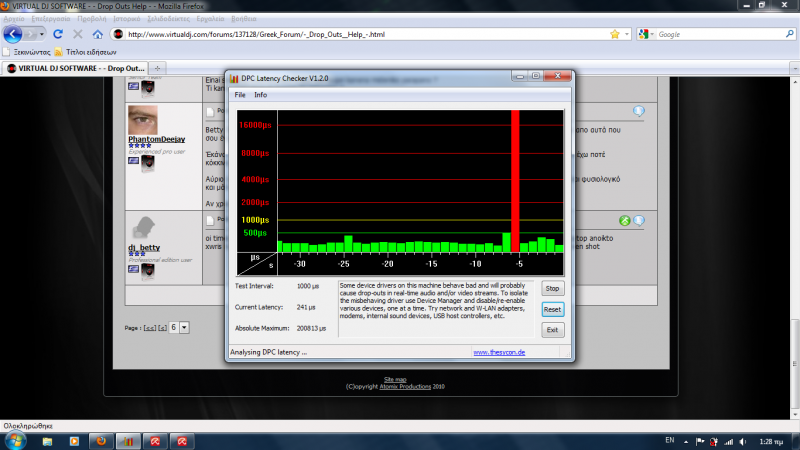Click site favicon in address bar

point(118,34)
